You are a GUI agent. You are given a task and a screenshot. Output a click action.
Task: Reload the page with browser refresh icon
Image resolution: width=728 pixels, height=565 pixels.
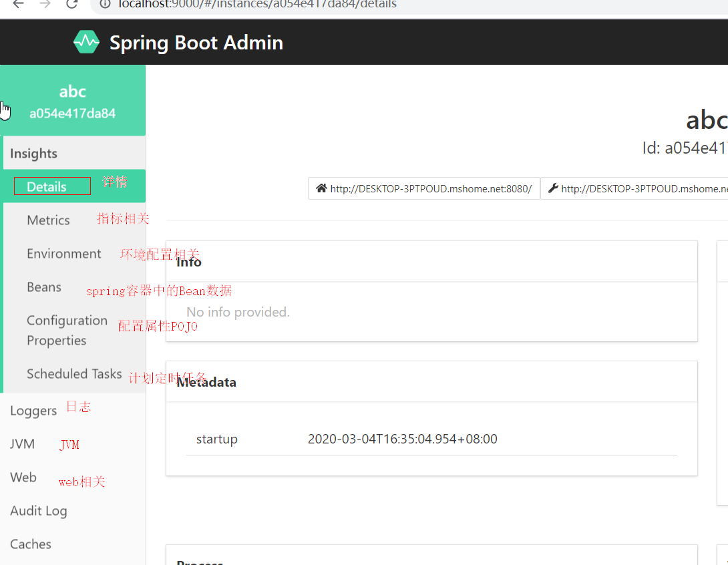72,4
